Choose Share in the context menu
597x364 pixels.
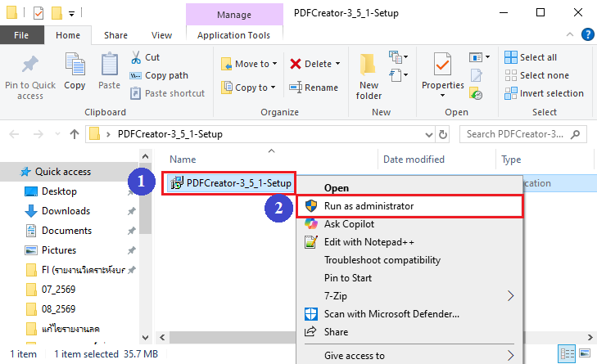point(409,331)
